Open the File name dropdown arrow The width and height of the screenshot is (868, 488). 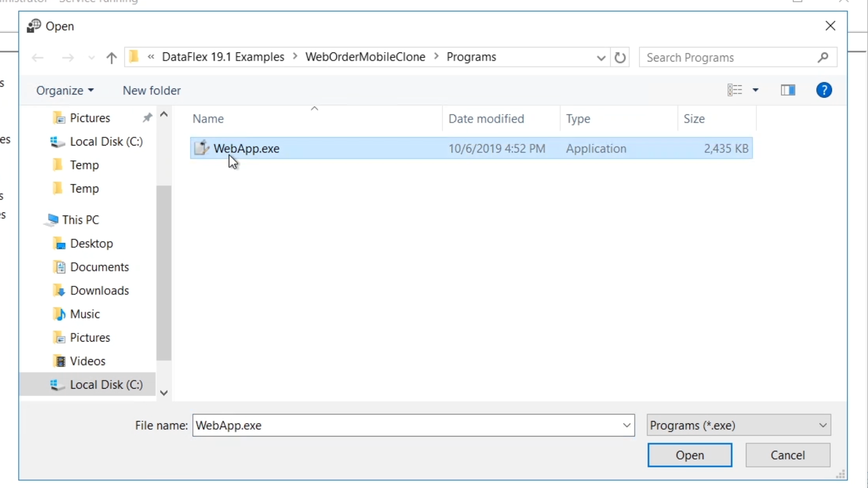coord(627,425)
